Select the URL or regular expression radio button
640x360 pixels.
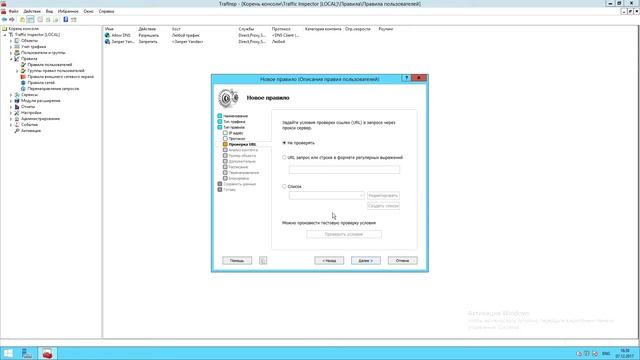coord(284,158)
